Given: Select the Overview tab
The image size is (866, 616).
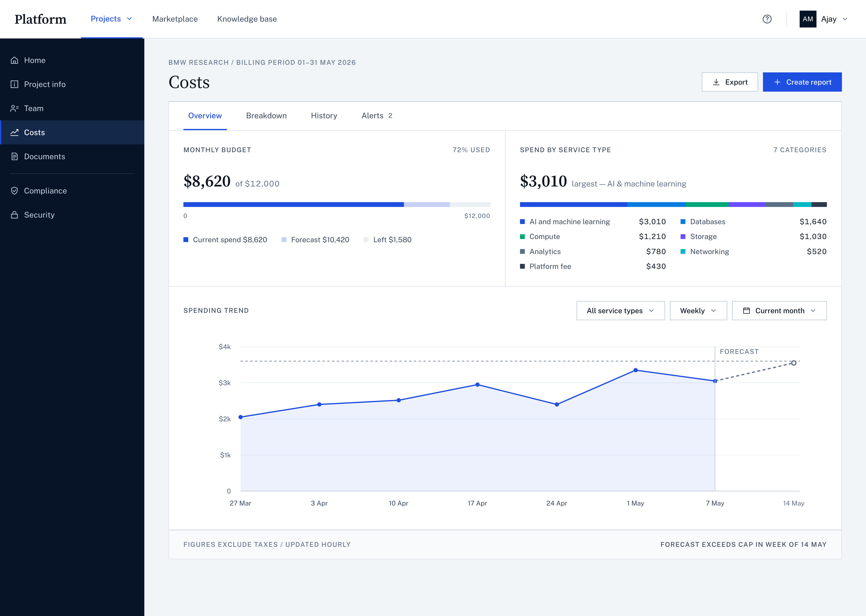Looking at the screenshot, I should [205, 116].
